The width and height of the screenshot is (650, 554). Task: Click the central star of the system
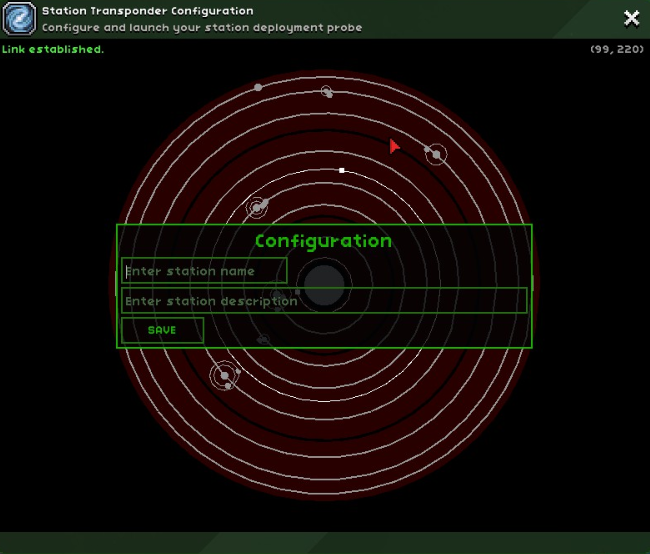(x=324, y=285)
